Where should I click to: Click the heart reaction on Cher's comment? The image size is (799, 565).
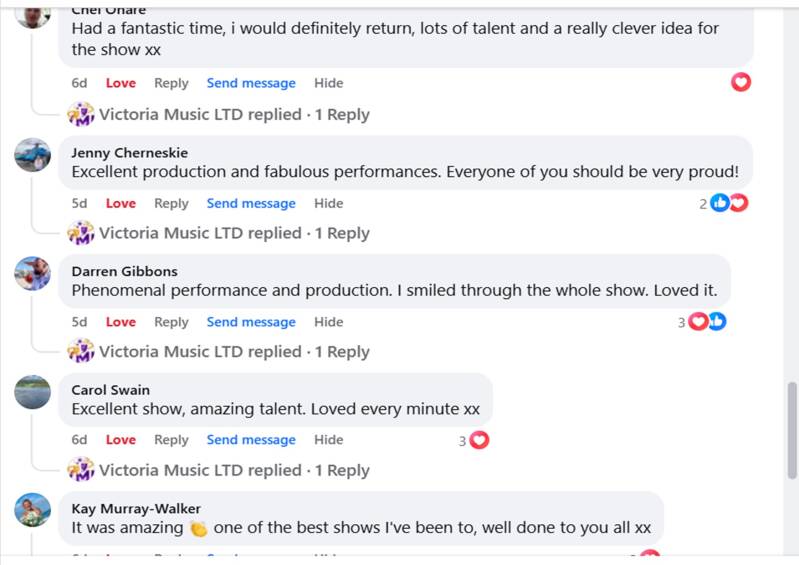pos(741,82)
